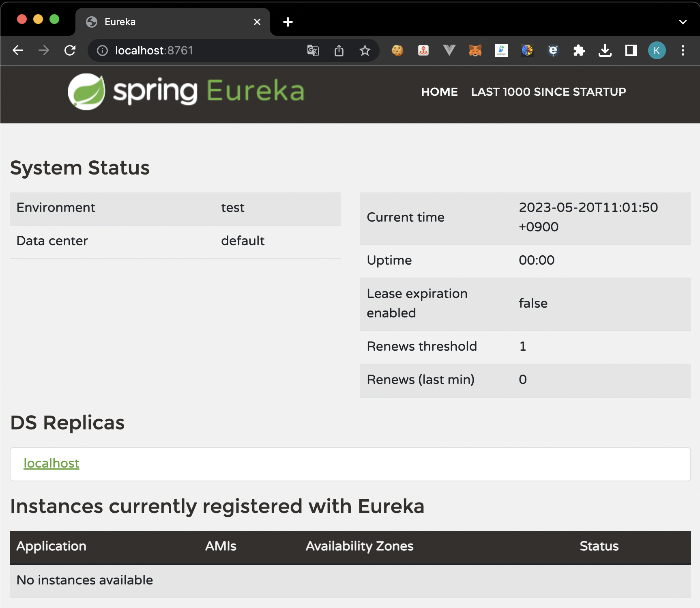Click the Environment value 'test'

point(233,207)
